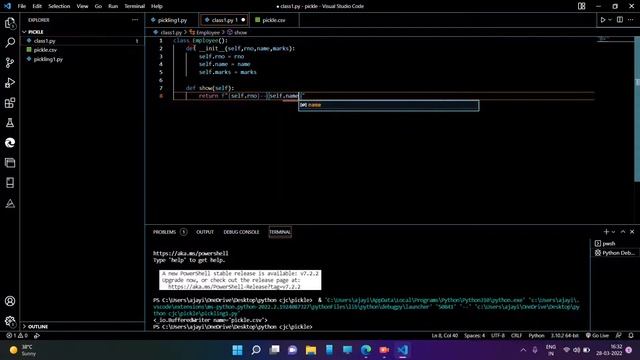This screenshot has height=360, width=640.
Task: Open the weather widget on taskbar
Action: [x=23, y=350]
